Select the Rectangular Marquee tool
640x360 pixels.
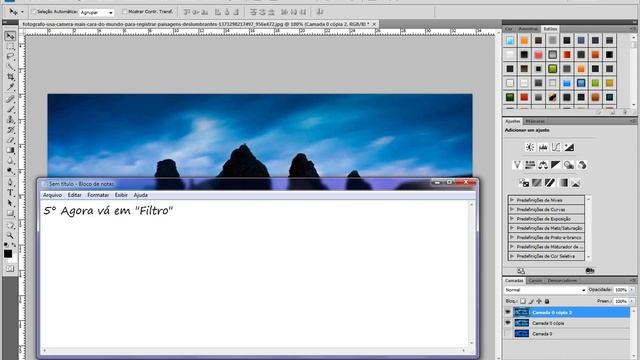tap(10, 47)
